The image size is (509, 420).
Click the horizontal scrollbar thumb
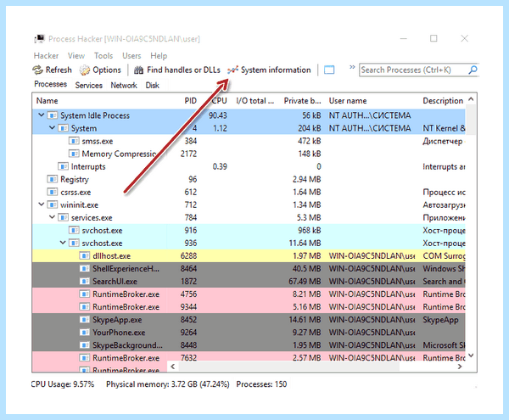pyautogui.click(x=289, y=367)
